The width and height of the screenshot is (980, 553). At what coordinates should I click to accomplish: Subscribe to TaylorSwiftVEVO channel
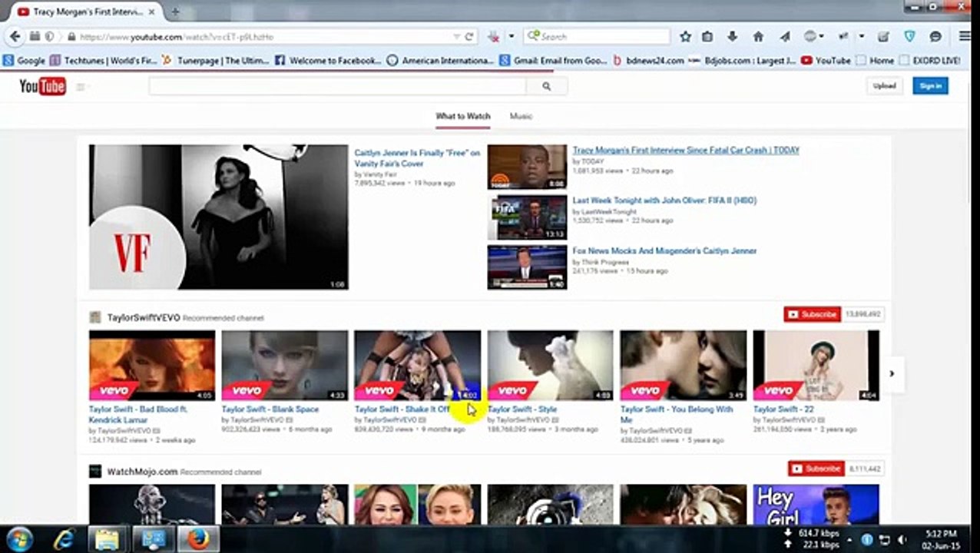point(812,314)
